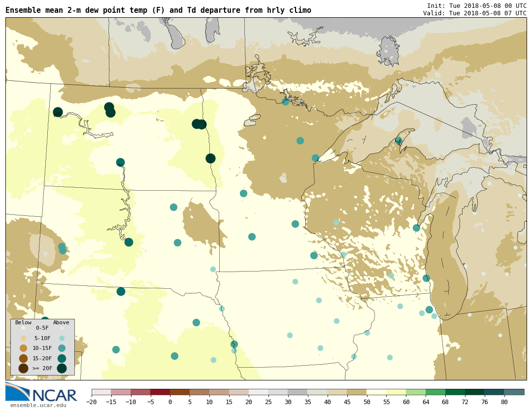Click the orange-brown 10-15F Below legend circle
The width and height of the screenshot is (532, 411).
tap(24, 348)
